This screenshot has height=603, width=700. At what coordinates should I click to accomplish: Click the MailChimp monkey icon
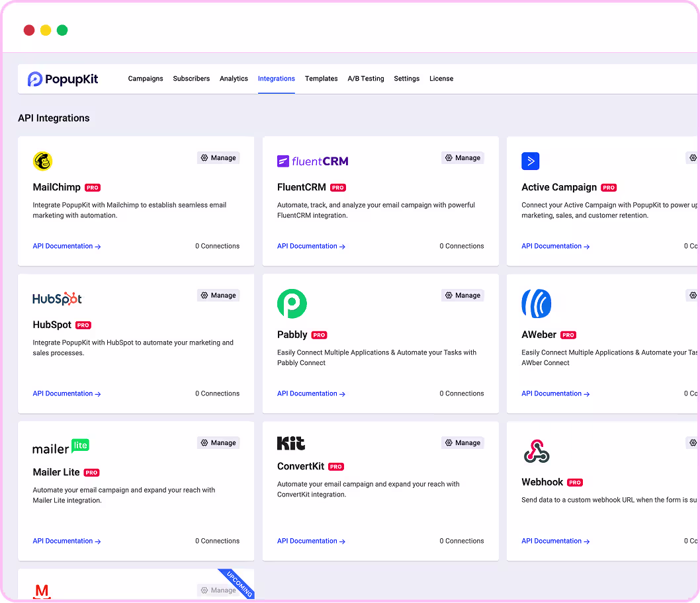coord(43,161)
